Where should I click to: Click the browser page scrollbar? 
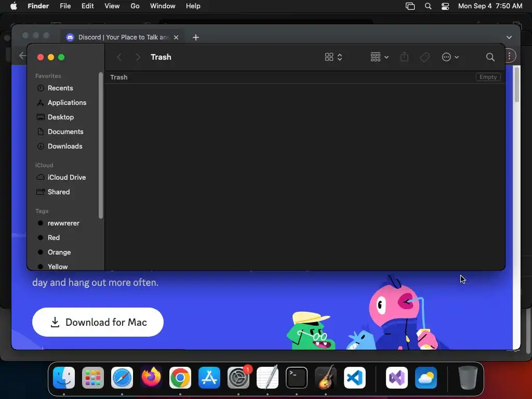coord(517,85)
